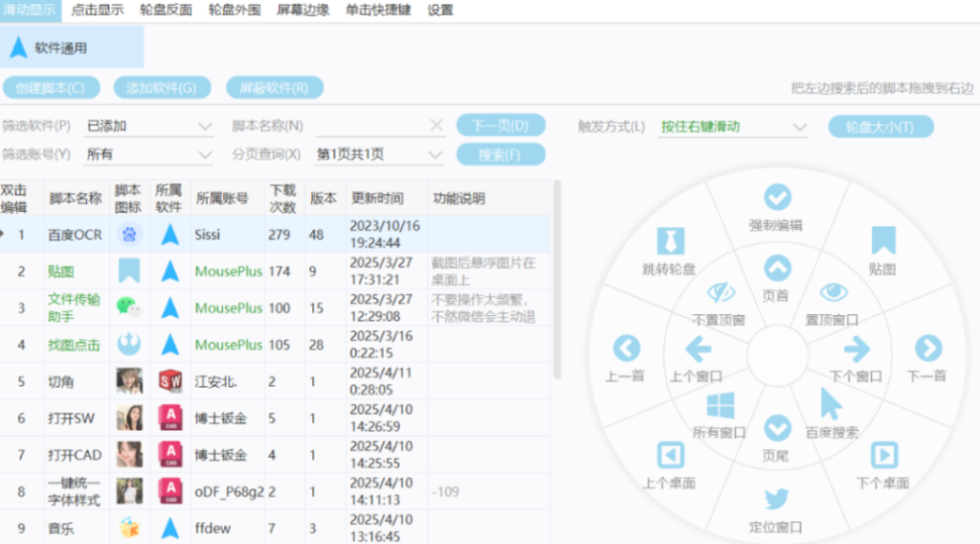Click the 下个桌面 icon in wheel
980x544 pixels.
(882, 455)
